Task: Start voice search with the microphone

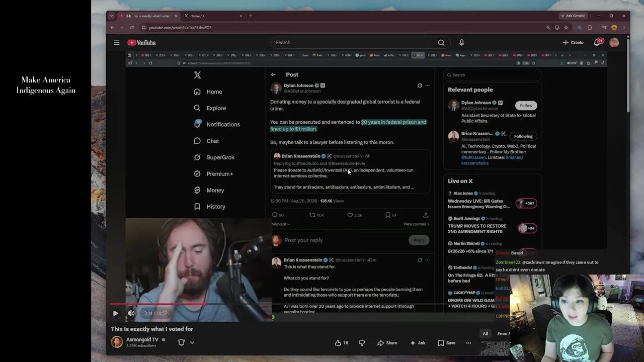Action: 461,43
